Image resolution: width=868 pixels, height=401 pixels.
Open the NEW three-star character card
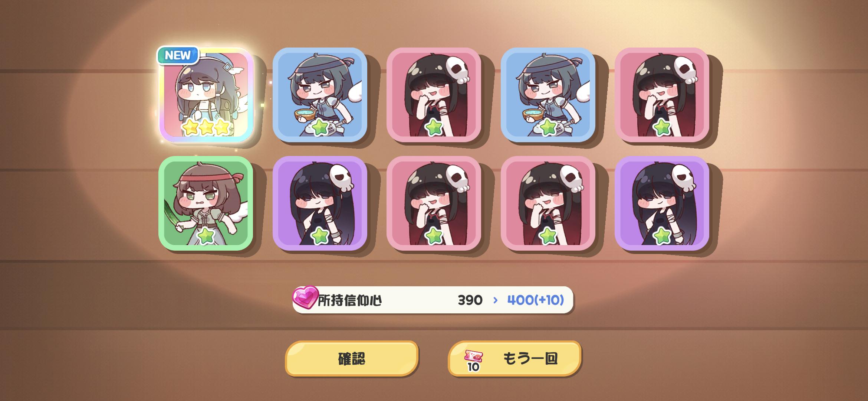pos(206,95)
